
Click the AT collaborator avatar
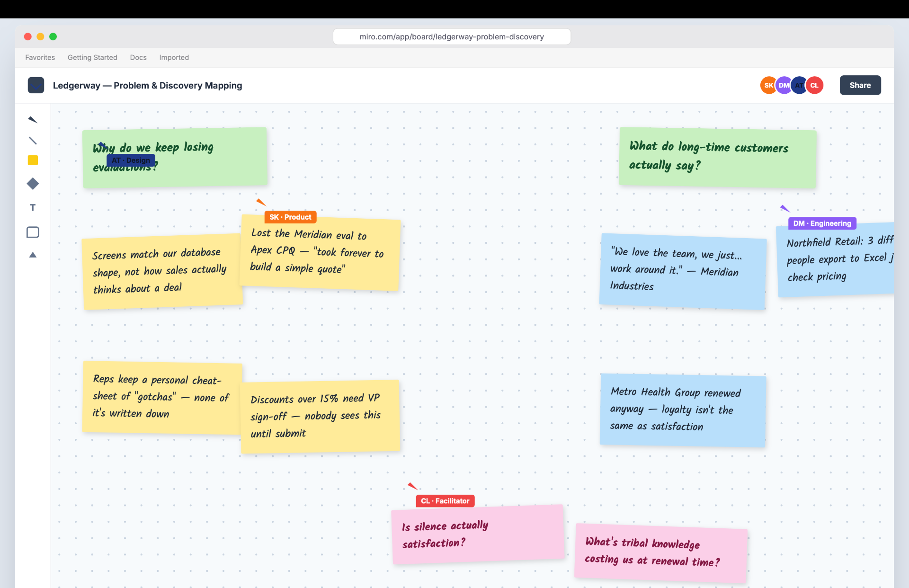tap(799, 85)
